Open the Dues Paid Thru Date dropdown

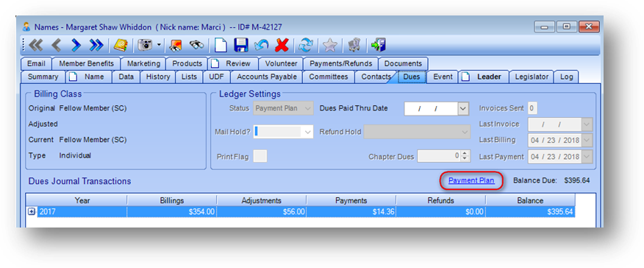[463, 109]
